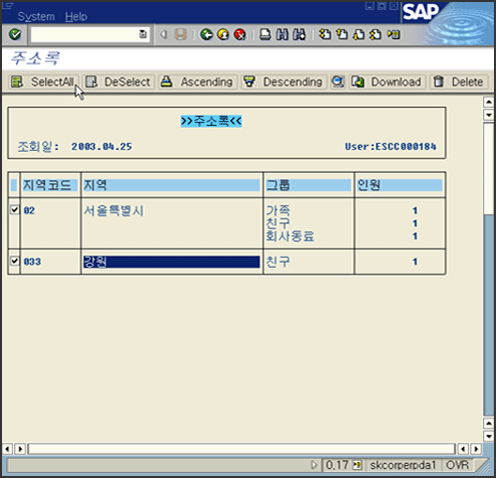Open the System menu
The width and height of the screenshot is (496, 478).
click(x=36, y=16)
